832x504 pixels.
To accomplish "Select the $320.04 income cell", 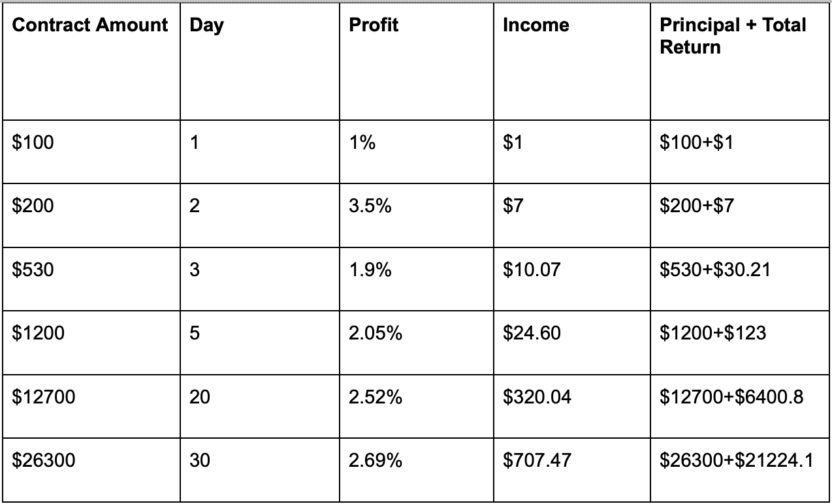I will point(571,406).
